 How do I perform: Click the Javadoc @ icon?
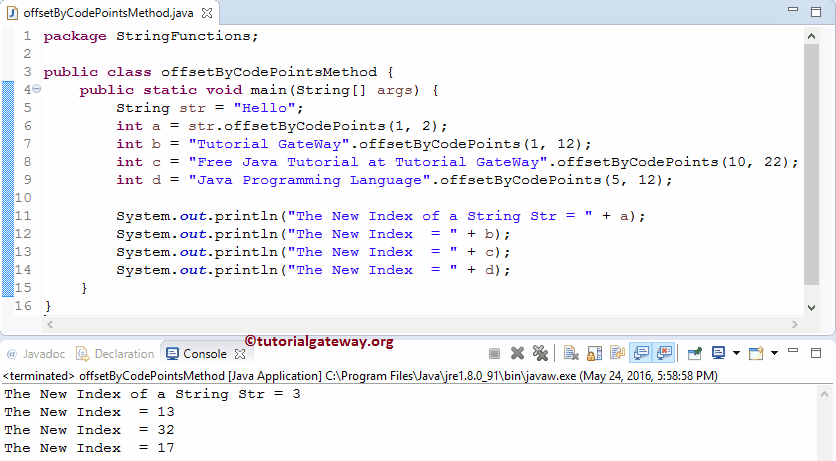tap(12, 354)
